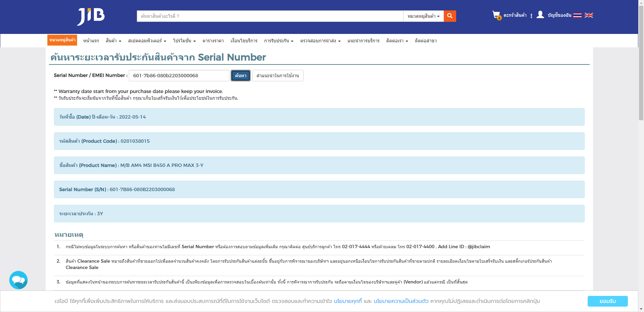Expand the หมวดหมู่สินค้า search category dropdown

click(423, 16)
